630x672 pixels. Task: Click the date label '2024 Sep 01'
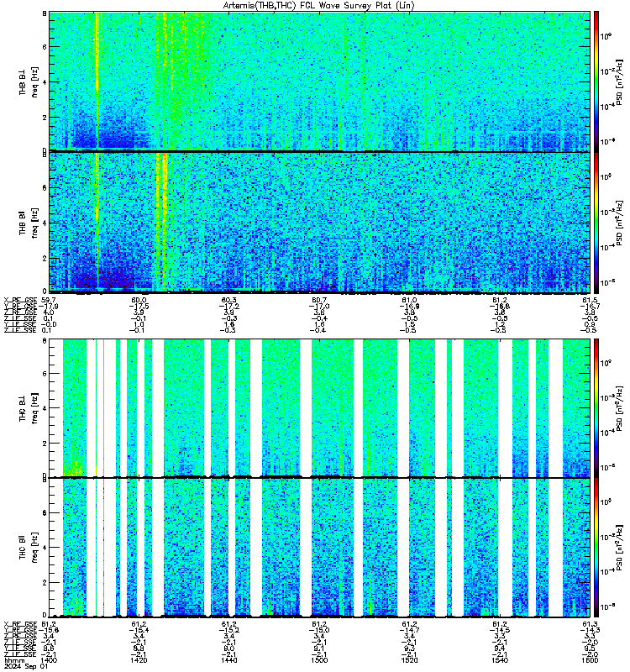click(x=26, y=667)
